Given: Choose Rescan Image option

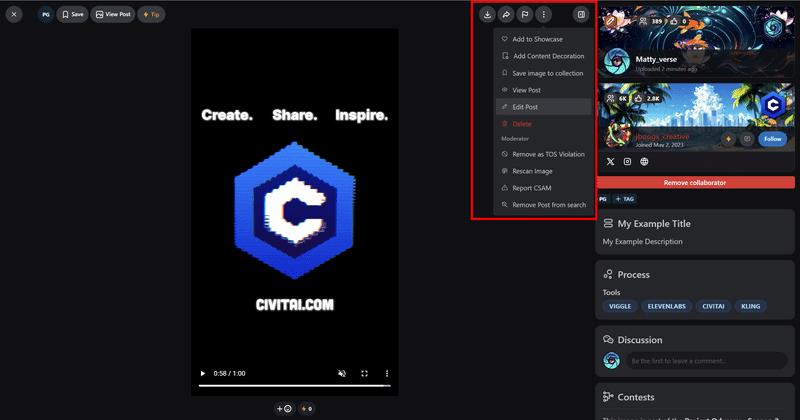Looking at the screenshot, I should click(543, 171).
